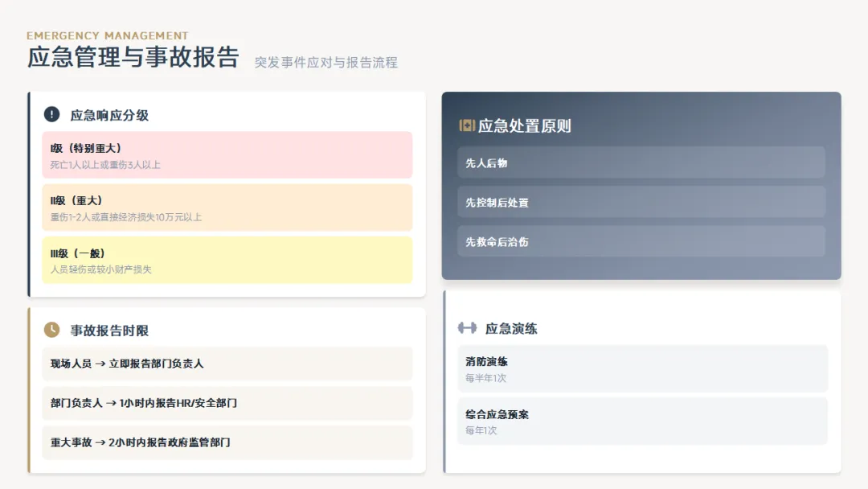The width and height of the screenshot is (868, 489).
Task: Click the 应急管理与事故报告 main title
Action: (x=133, y=57)
